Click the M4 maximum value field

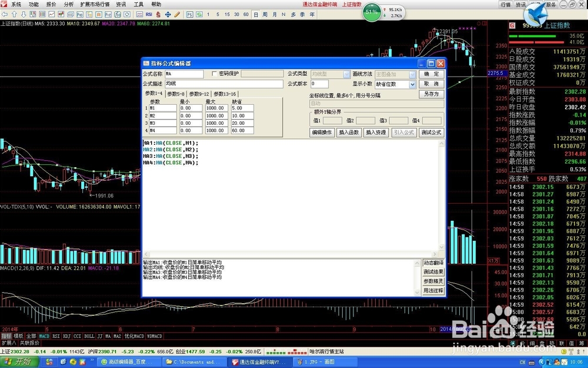click(216, 131)
